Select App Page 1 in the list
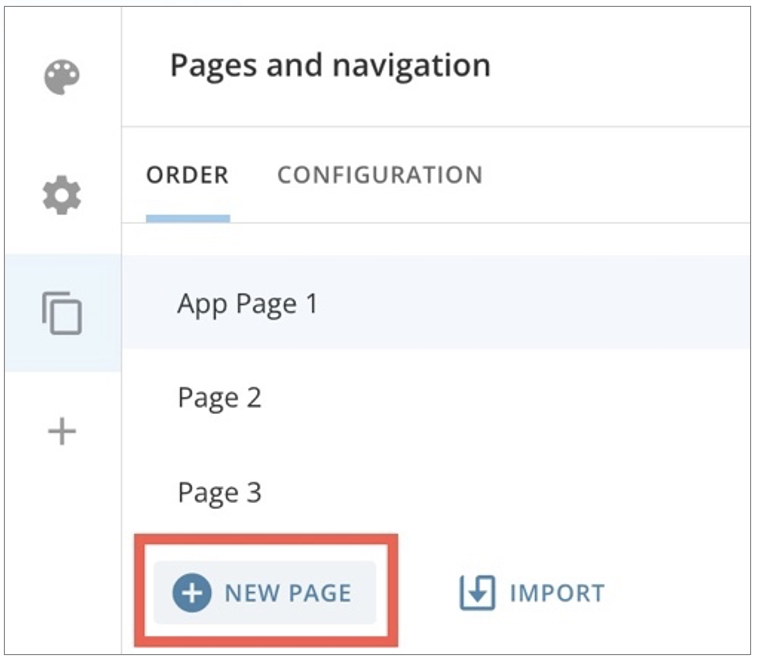 click(x=436, y=303)
